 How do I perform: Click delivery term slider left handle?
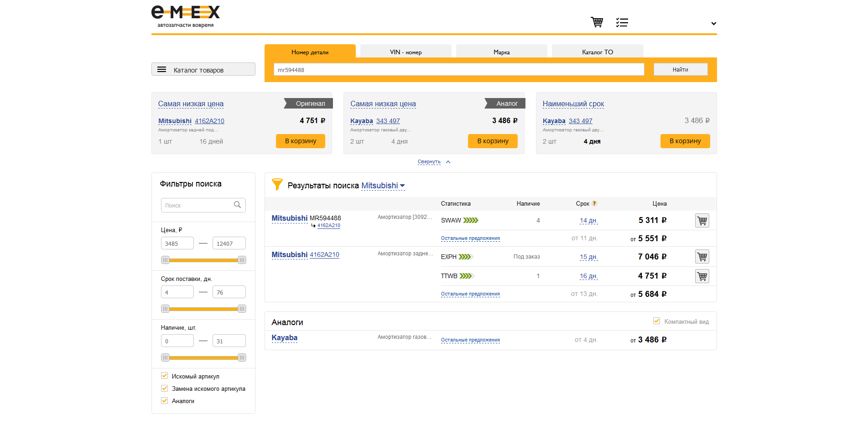pos(165,309)
